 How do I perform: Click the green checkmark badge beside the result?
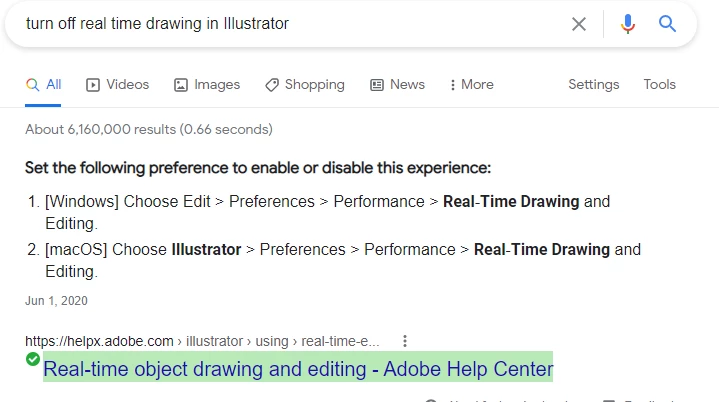coord(33,359)
